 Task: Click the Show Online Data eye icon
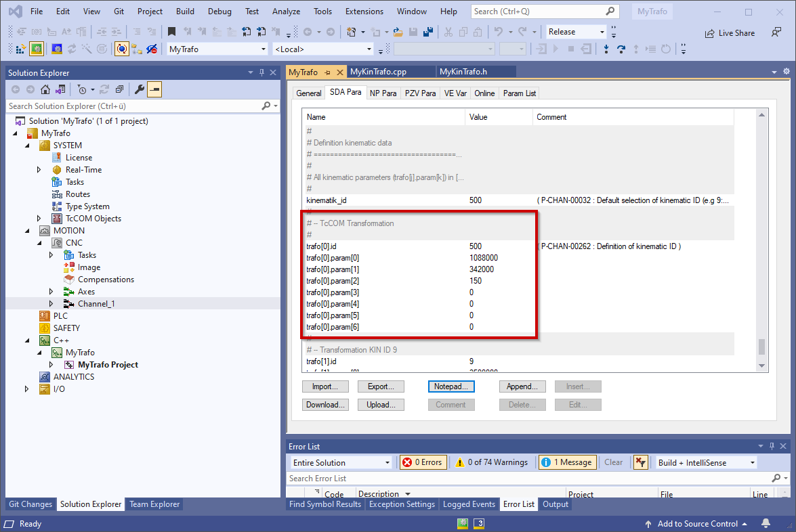152,49
